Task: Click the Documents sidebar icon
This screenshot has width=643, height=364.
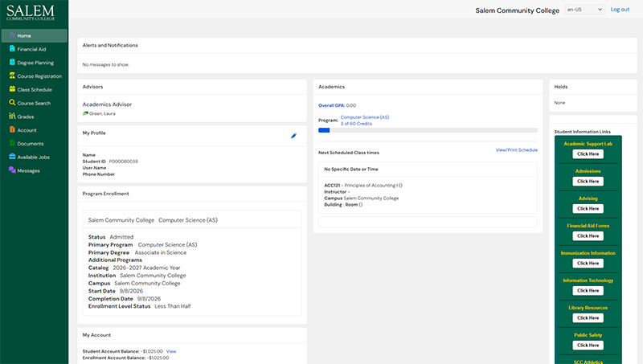Action: 12,144
